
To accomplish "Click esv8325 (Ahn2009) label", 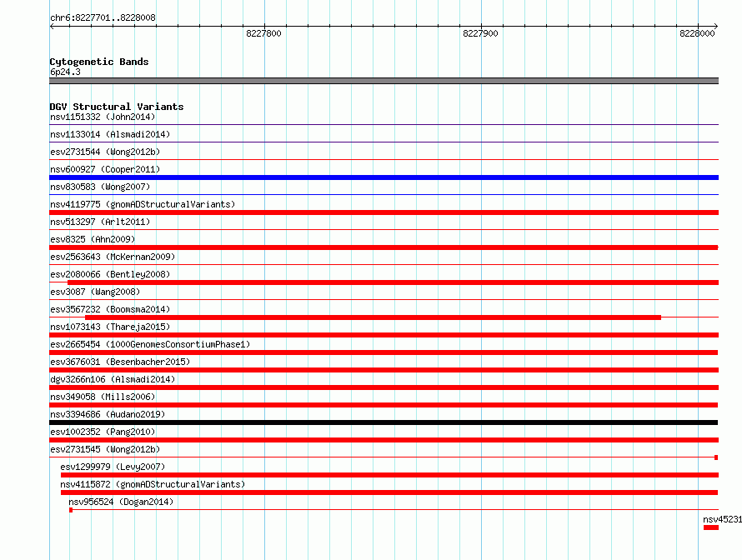I will (x=93, y=239).
